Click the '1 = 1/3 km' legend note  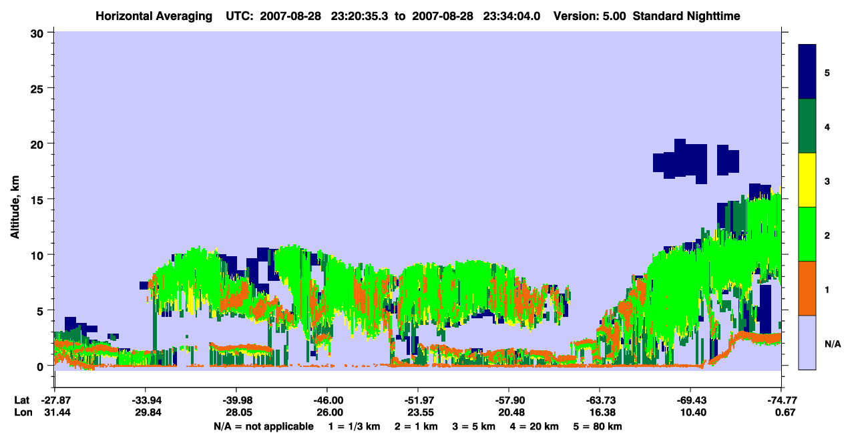[x=355, y=426]
